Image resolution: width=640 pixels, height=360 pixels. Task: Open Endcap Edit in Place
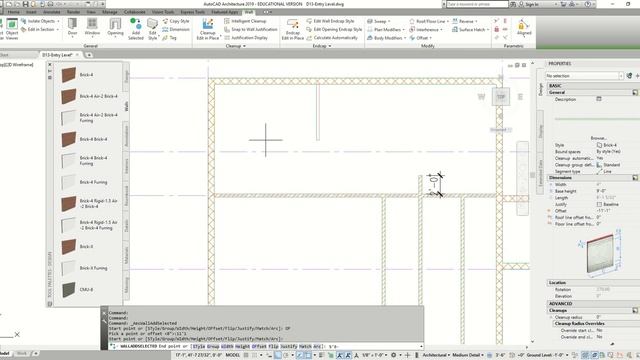(293, 29)
